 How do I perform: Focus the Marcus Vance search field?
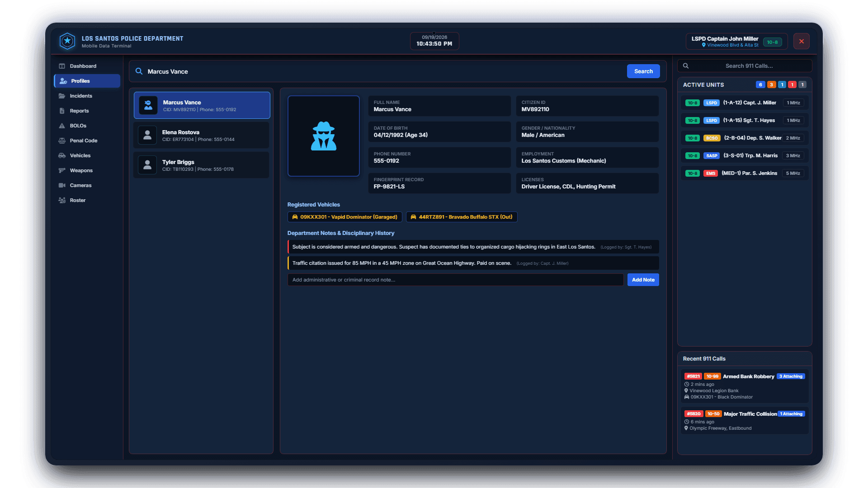point(384,71)
